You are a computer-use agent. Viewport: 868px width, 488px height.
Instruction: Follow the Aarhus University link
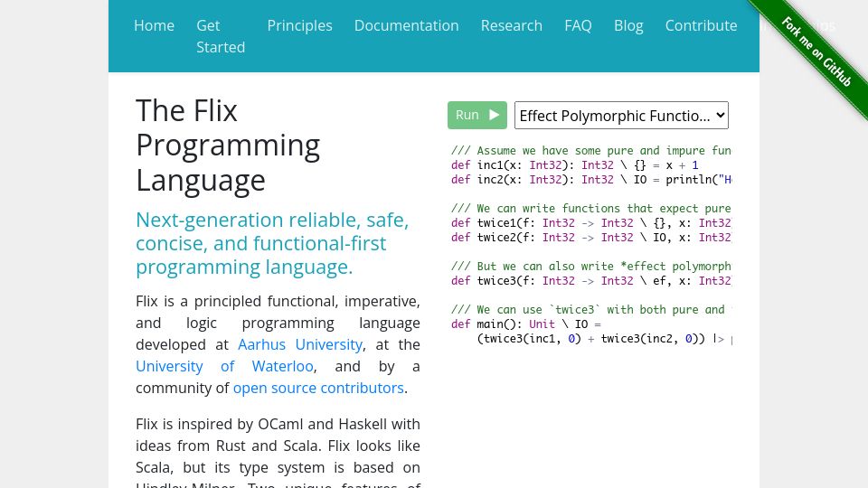point(300,344)
